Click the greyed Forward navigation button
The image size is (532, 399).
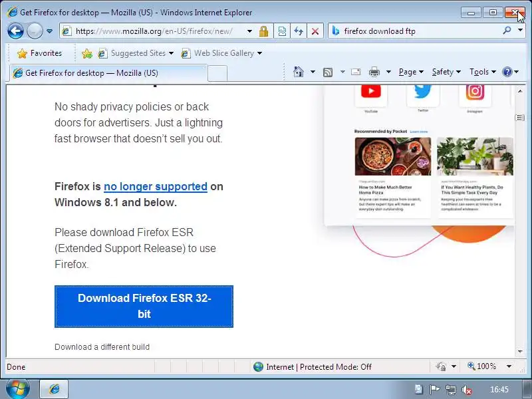[x=35, y=31]
